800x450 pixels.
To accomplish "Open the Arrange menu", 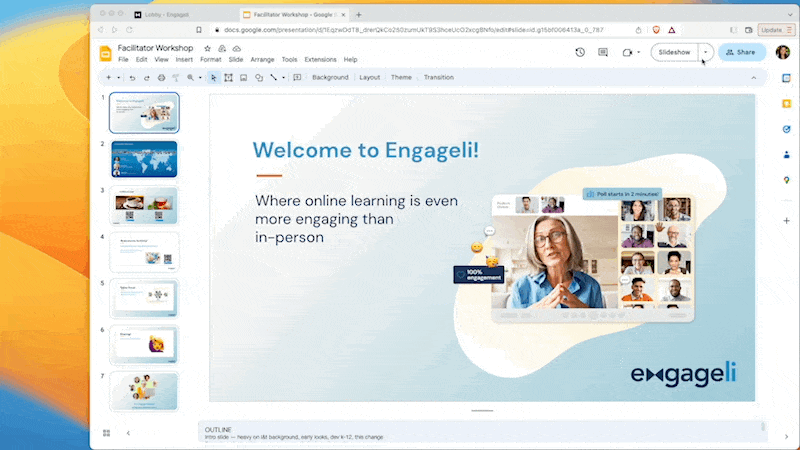I will point(262,60).
